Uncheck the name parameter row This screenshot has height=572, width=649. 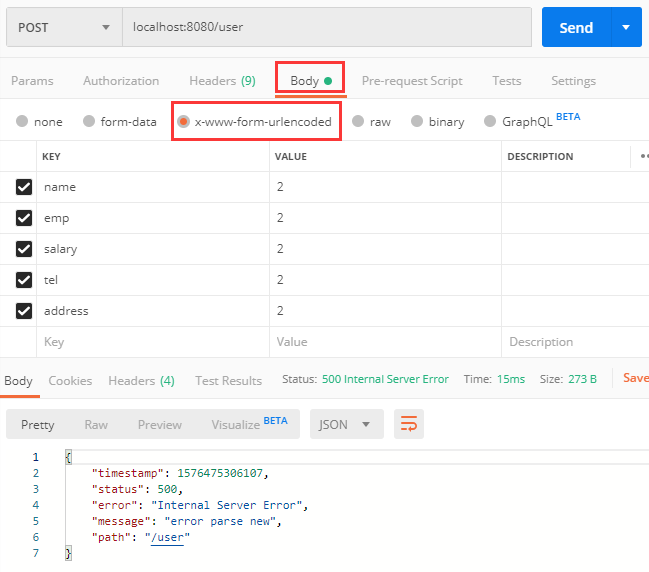coord(24,187)
